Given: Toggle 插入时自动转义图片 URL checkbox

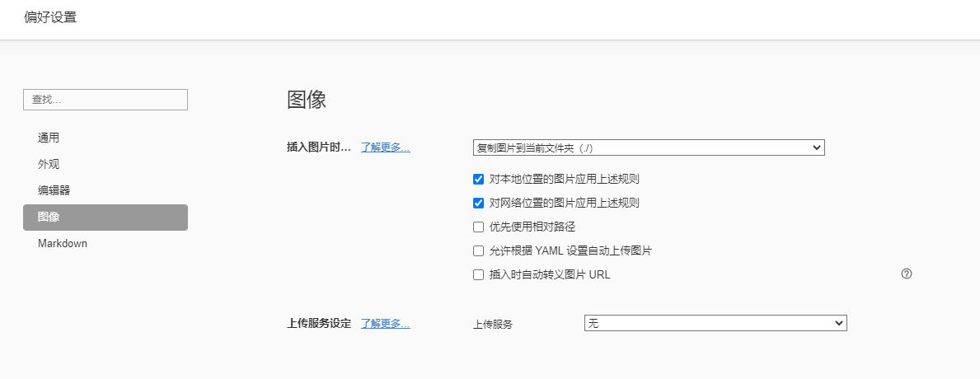Looking at the screenshot, I should tap(478, 275).
